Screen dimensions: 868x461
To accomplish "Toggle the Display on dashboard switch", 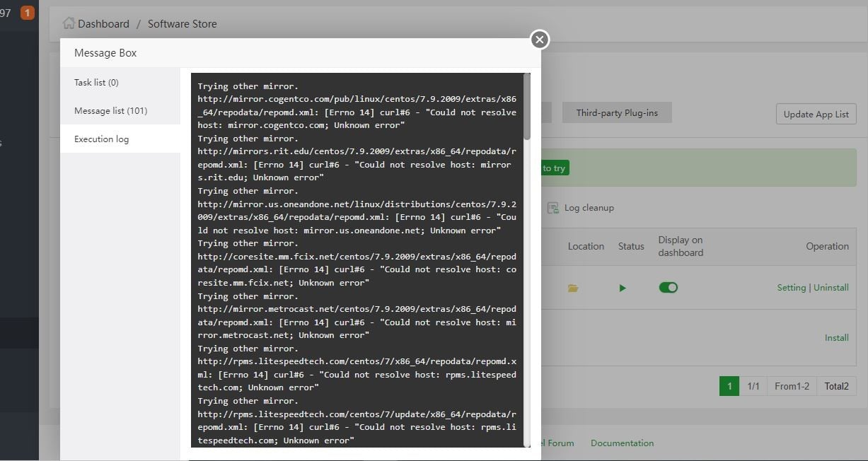I will [x=668, y=287].
